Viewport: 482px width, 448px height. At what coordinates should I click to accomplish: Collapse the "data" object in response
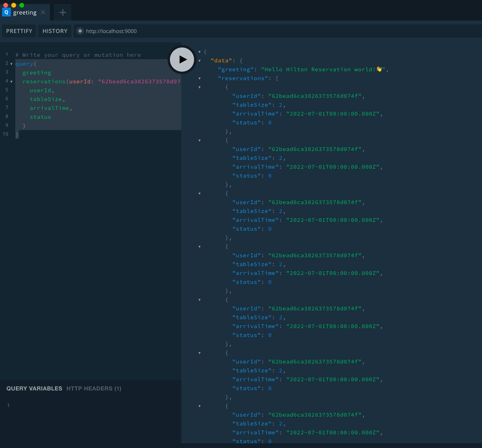click(199, 61)
